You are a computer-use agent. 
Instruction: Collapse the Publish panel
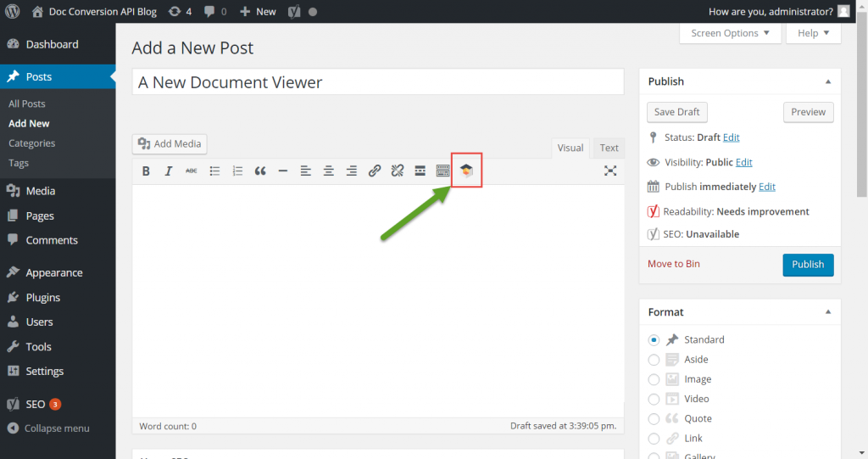tap(828, 82)
